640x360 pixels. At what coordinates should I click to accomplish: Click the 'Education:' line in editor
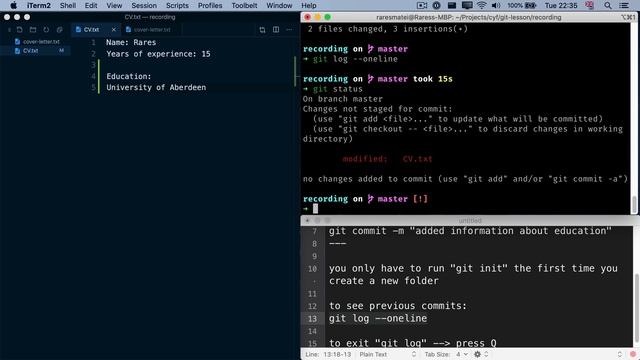(129, 76)
